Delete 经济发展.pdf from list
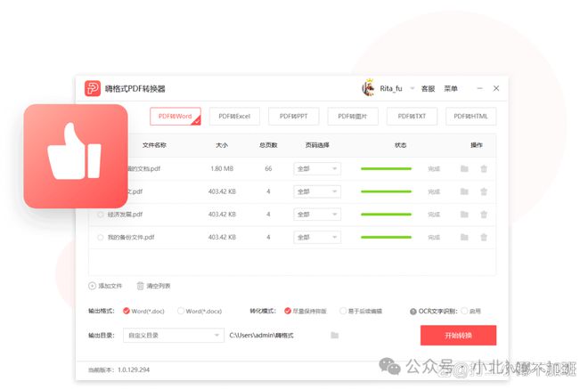 click(484, 215)
